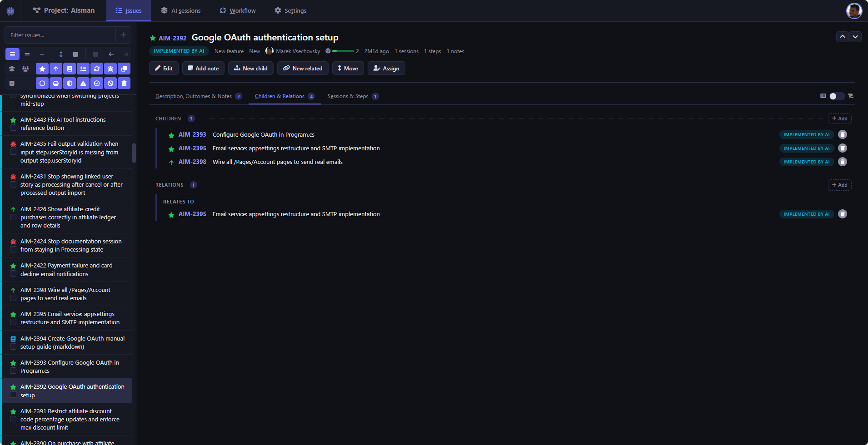The width and height of the screenshot is (868, 445).
Task: Add a relation via Relations section Add button
Action: pos(839,185)
